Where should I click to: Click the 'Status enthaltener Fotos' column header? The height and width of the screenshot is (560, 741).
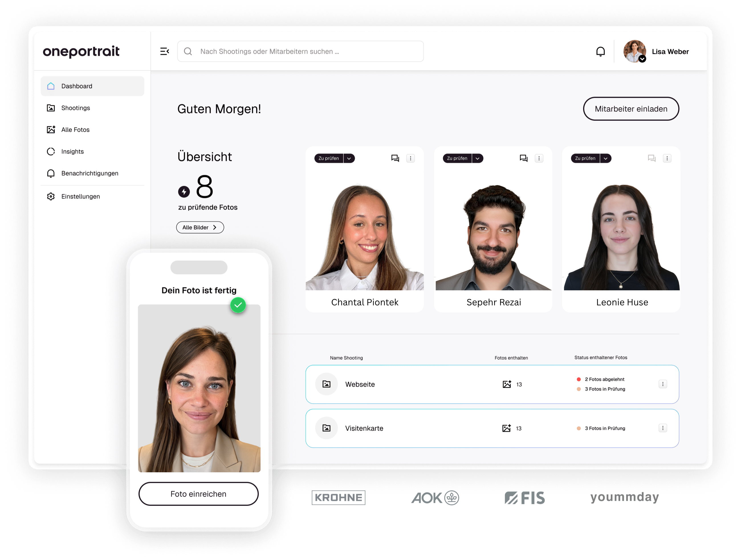pos(601,357)
